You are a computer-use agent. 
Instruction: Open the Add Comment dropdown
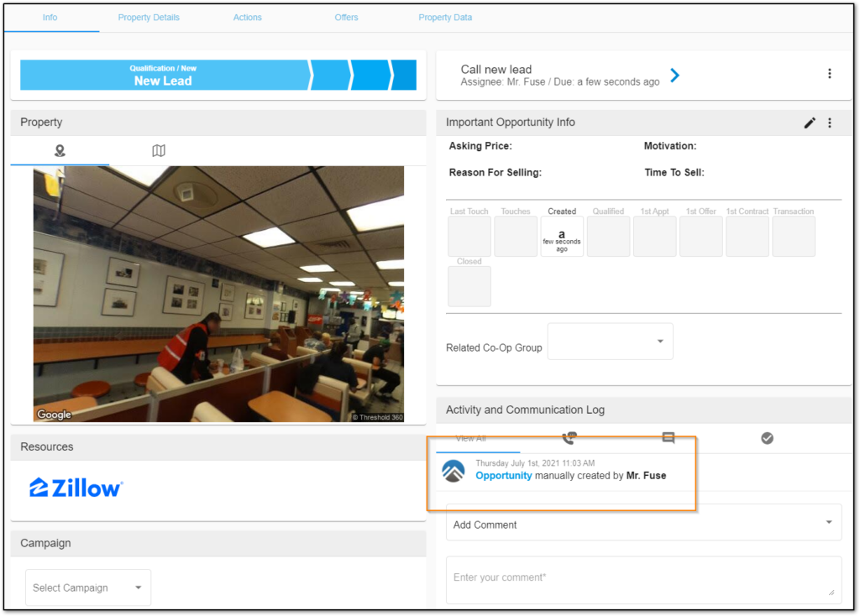(643, 525)
